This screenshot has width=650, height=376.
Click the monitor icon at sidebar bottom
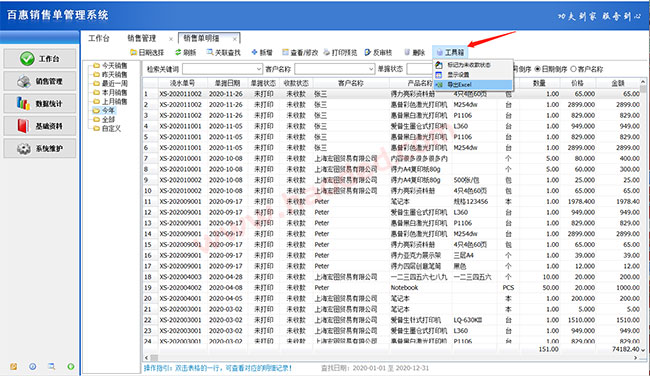[52, 366]
